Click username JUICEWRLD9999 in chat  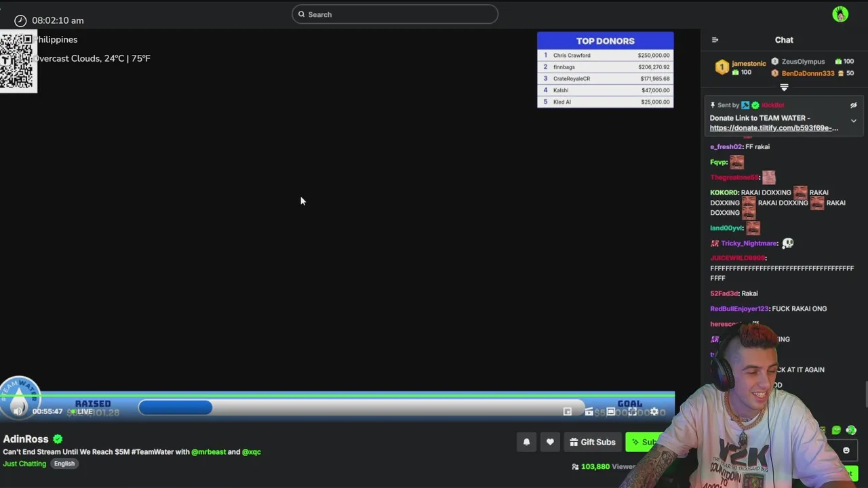point(737,258)
